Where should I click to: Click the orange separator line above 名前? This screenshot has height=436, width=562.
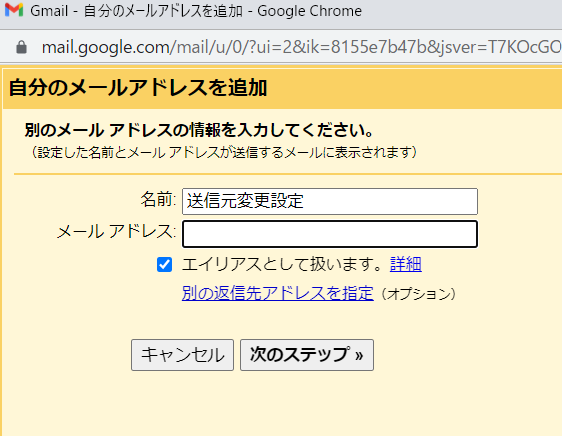tap(288, 174)
